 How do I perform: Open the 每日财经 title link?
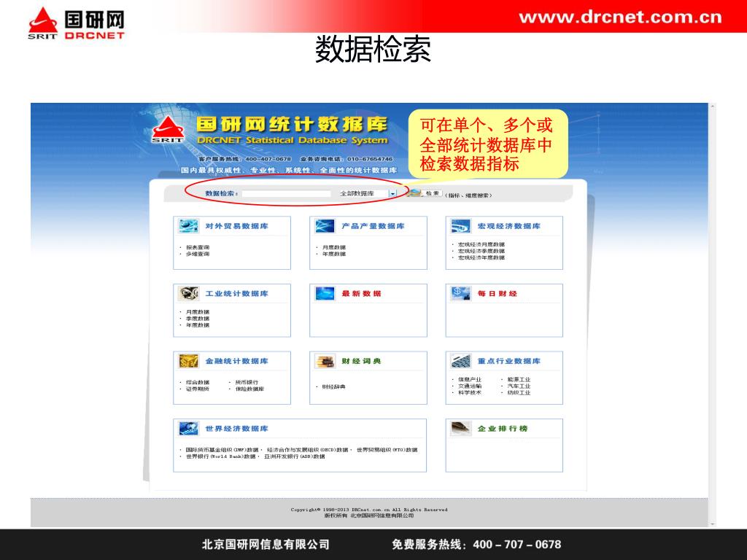click(x=498, y=294)
